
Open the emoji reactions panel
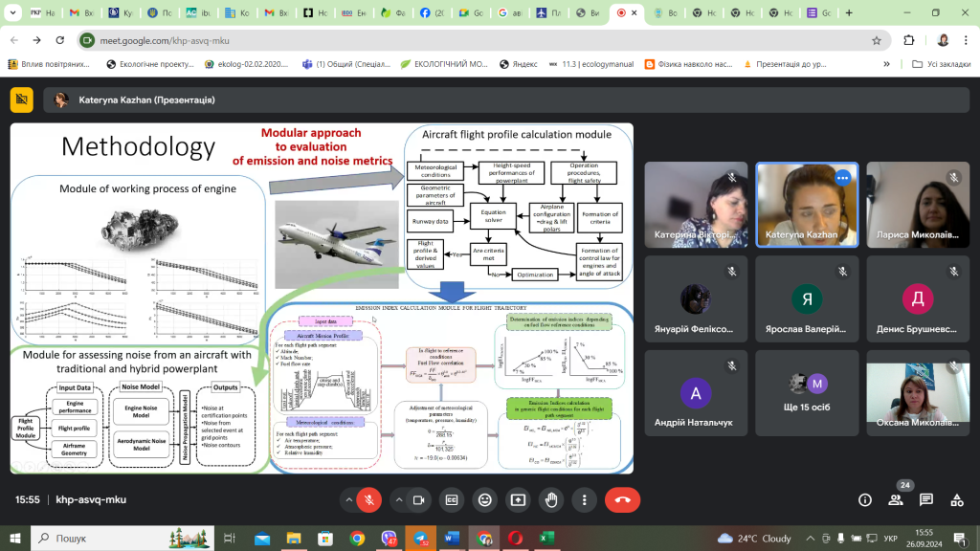click(485, 499)
